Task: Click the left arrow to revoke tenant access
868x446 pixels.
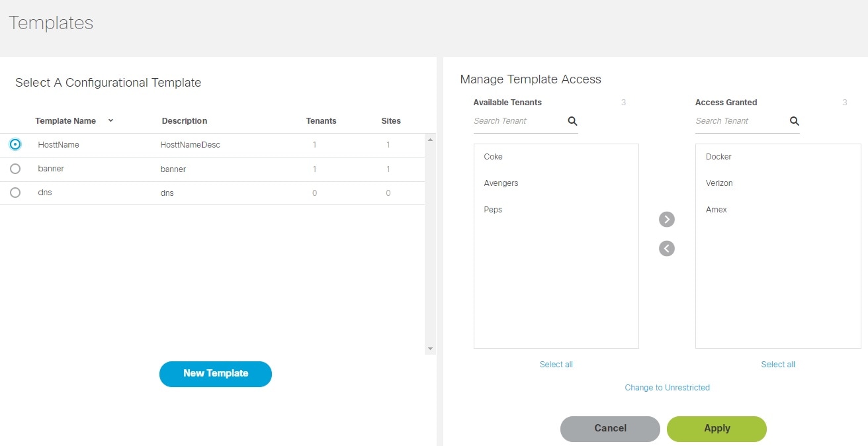Action: point(666,248)
